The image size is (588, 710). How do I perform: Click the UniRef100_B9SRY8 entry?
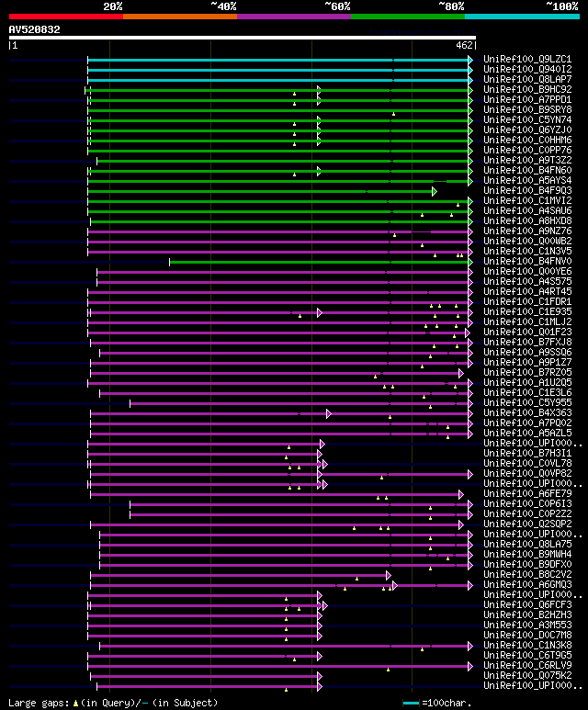tap(527, 109)
